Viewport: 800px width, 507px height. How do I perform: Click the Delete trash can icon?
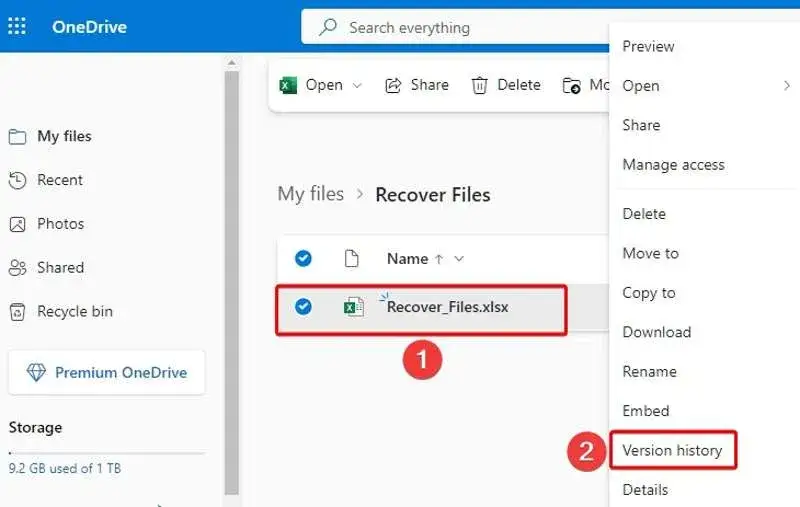479,85
